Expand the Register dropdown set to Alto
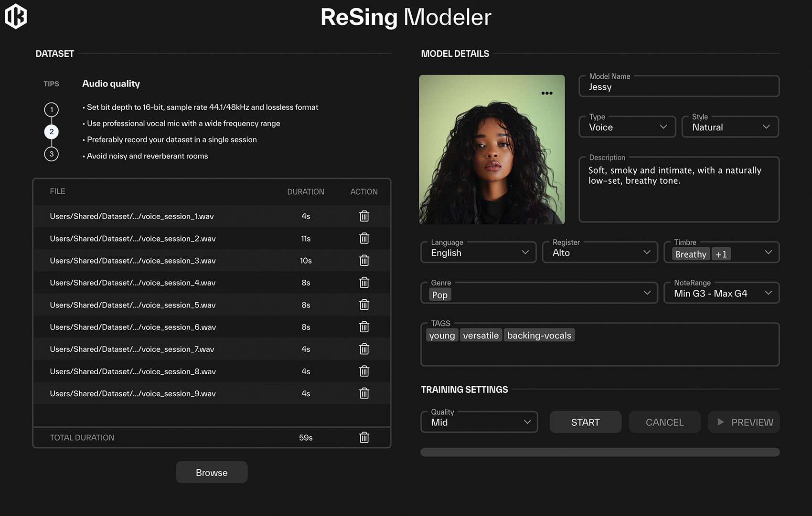Screen dimensions: 812x516 [599, 252]
